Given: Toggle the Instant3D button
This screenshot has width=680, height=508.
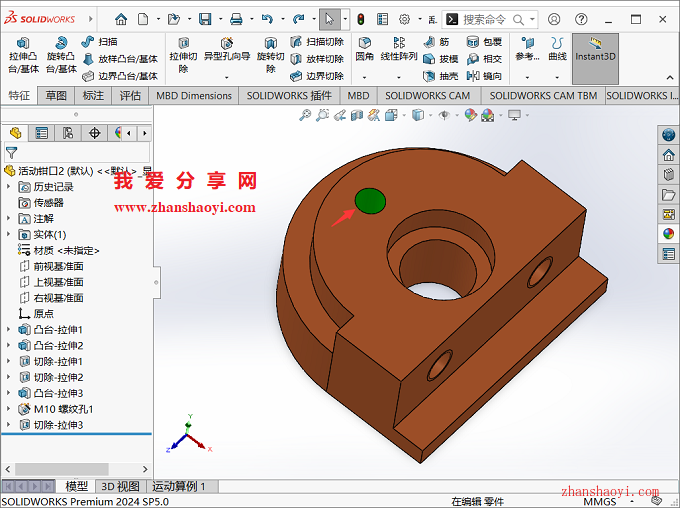Looking at the screenshot, I should (595, 59).
